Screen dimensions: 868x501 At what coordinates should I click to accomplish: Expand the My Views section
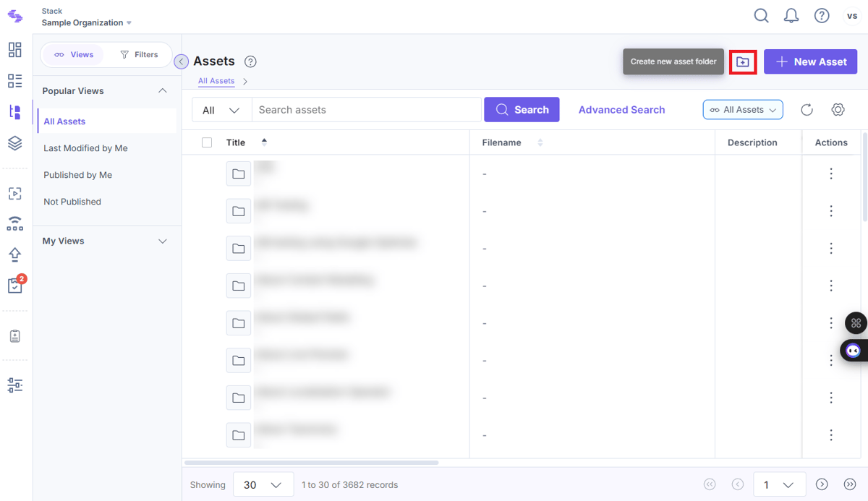click(163, 241)
